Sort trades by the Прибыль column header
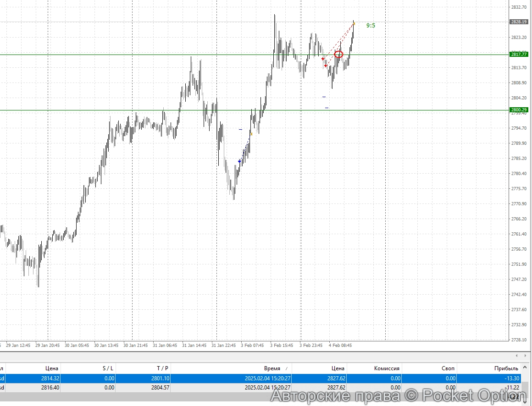Viewport: 532px width, 406px height. click(x=506, y=368)
